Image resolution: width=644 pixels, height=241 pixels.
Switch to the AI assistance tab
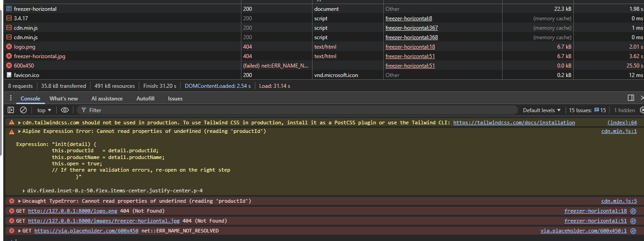107,98
